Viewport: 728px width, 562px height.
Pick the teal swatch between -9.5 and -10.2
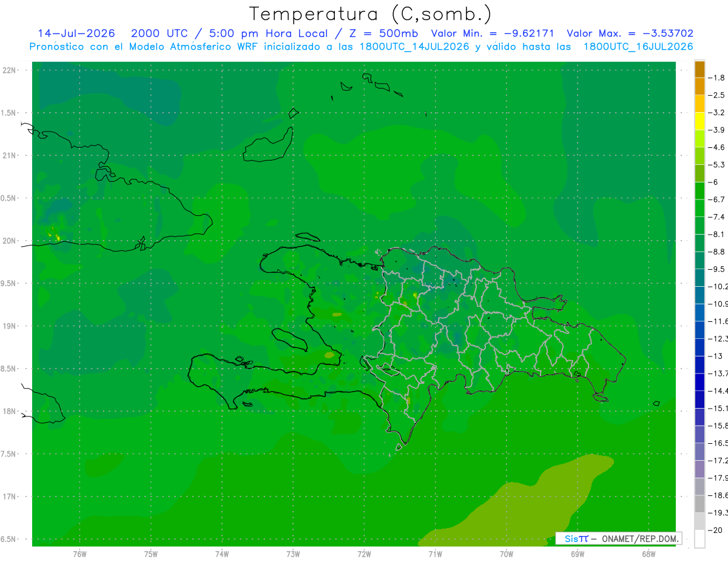click(x=699, y=278)
